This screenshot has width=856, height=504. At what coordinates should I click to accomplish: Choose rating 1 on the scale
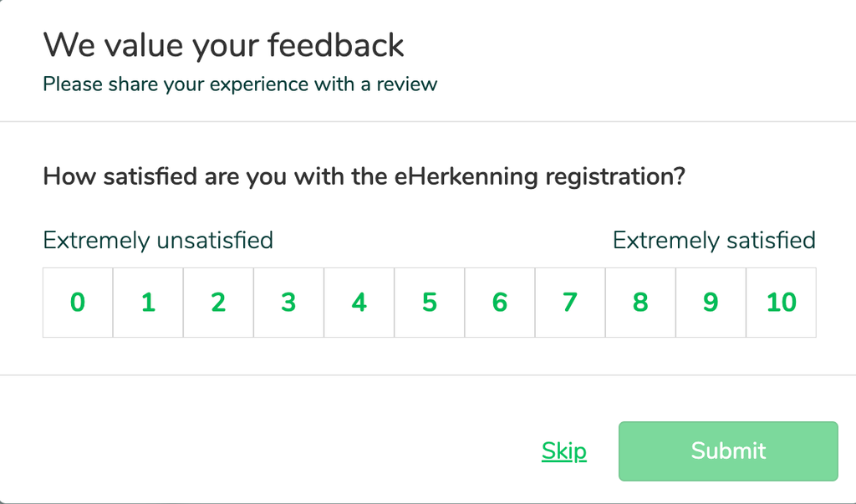tap(148, 302)
